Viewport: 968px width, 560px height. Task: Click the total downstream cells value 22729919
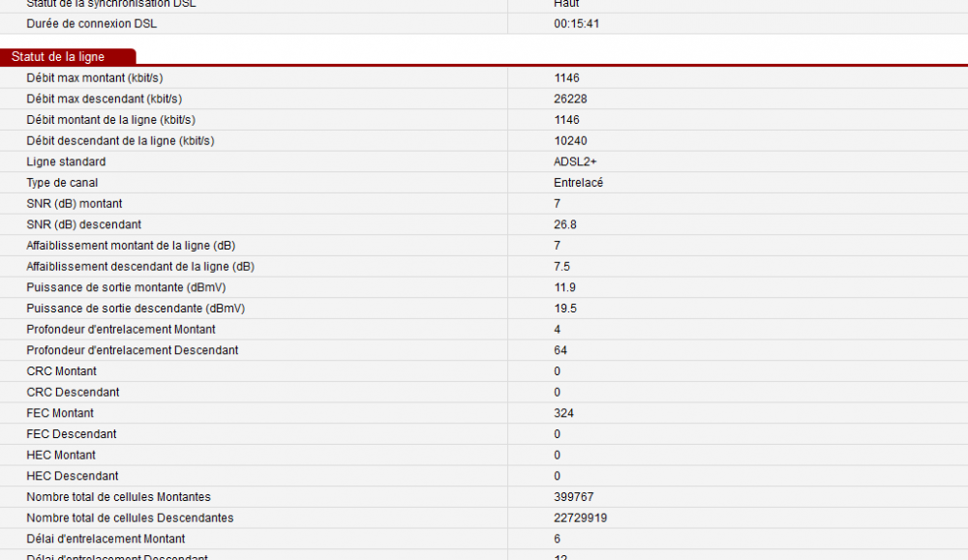(580, 518)
